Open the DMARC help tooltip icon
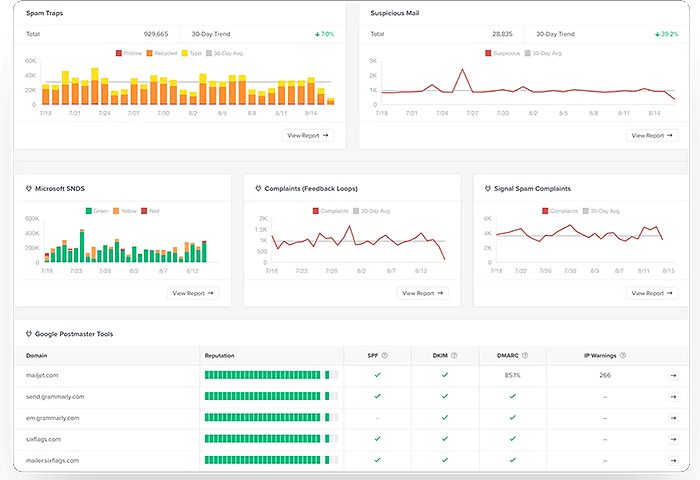Screen dimensions: 700x480 [526, 355]
